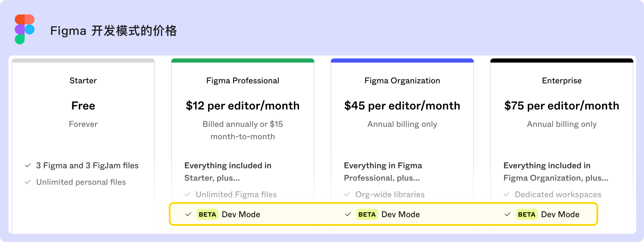Select the Figma Professional plan title

tap(243, 81)
